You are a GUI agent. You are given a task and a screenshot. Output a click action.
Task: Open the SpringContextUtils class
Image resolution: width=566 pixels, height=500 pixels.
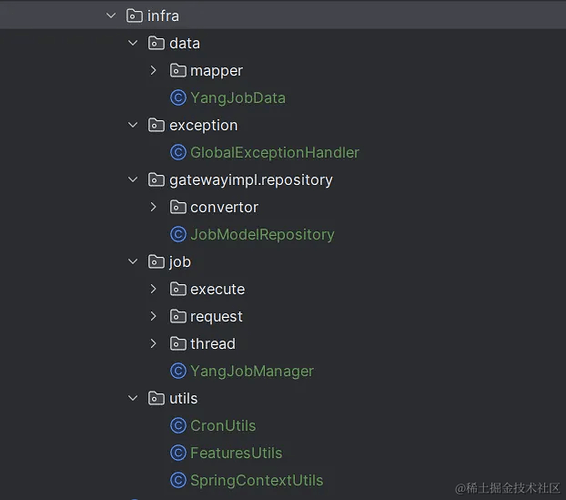(257, 481)
